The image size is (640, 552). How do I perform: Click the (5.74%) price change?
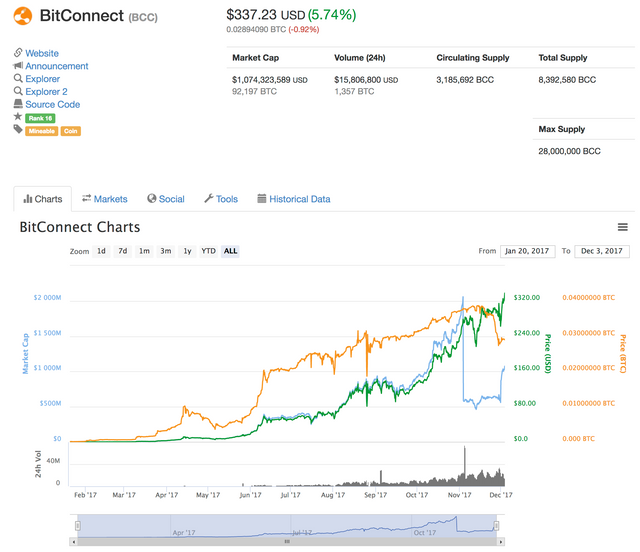(332, 15)
